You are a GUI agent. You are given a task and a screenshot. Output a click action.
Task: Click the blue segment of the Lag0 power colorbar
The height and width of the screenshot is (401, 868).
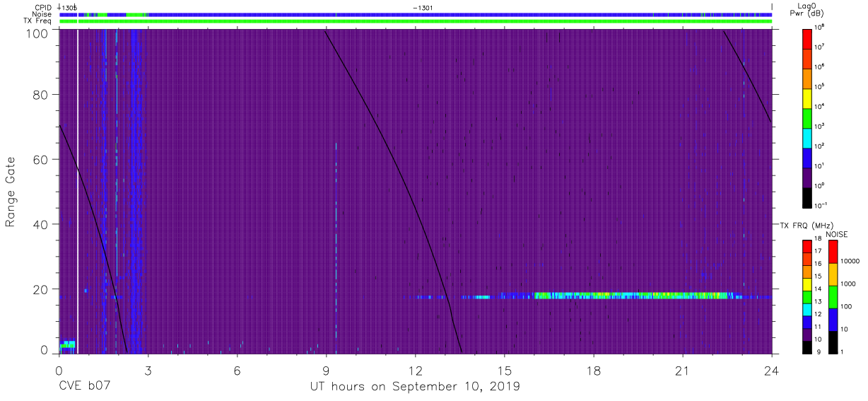(807, 158)
